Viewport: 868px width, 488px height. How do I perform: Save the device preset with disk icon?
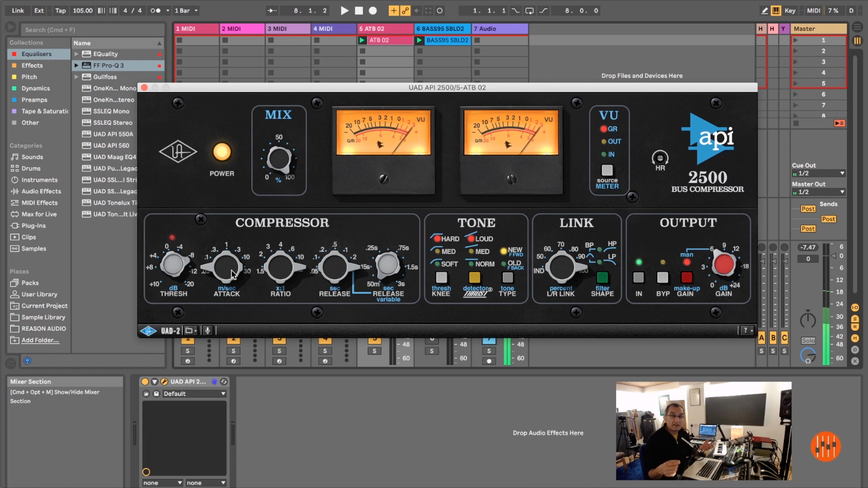point(156,394)
